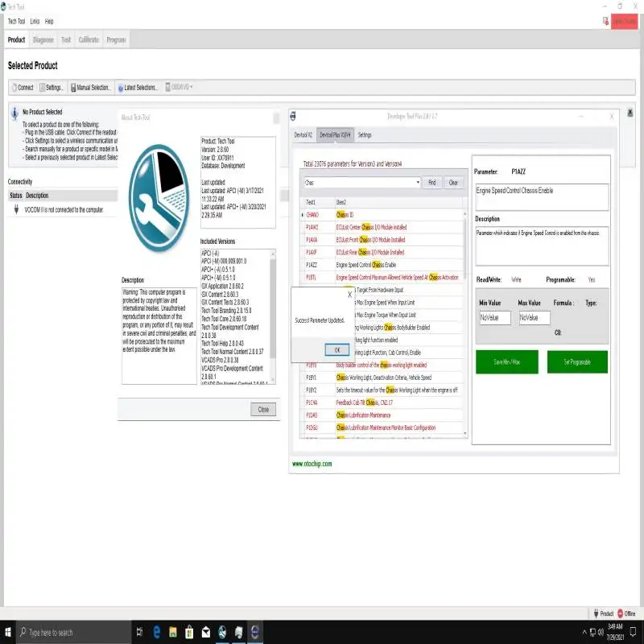This screenshot has height=644, width=644.
Task: Click the Min Value input field
Action: [x=495, y=317]
